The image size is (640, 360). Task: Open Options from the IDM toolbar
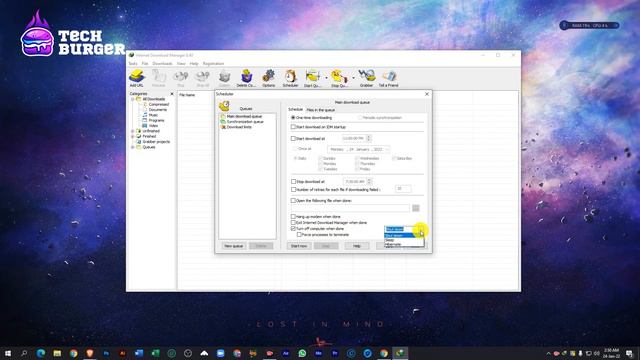tap(268, 78)
